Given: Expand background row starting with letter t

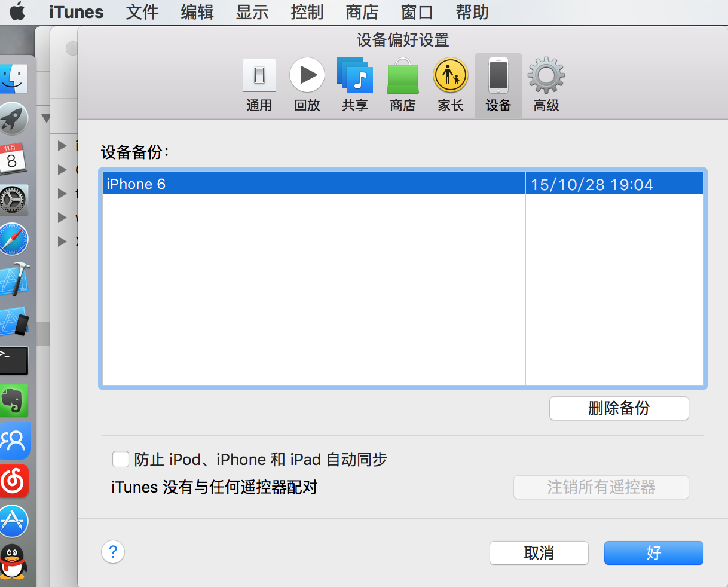Looking at the screenshot, I should click(x=62, y=193).
